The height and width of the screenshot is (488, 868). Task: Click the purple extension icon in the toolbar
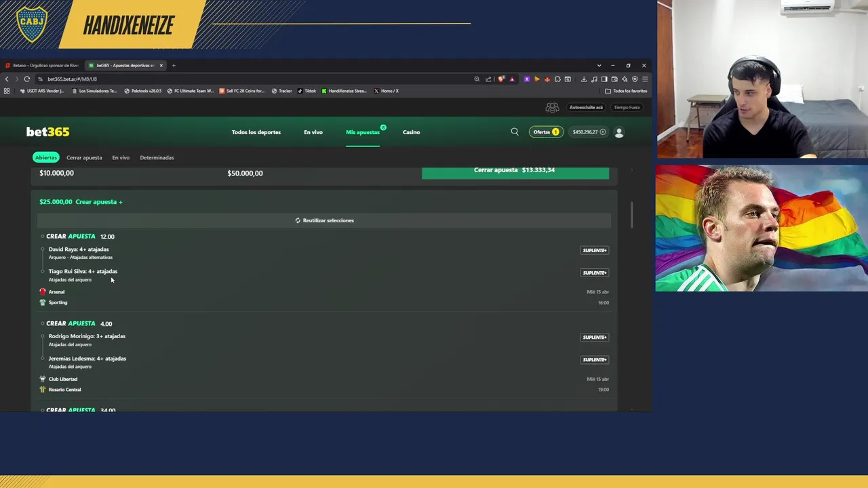coord(527,79)
